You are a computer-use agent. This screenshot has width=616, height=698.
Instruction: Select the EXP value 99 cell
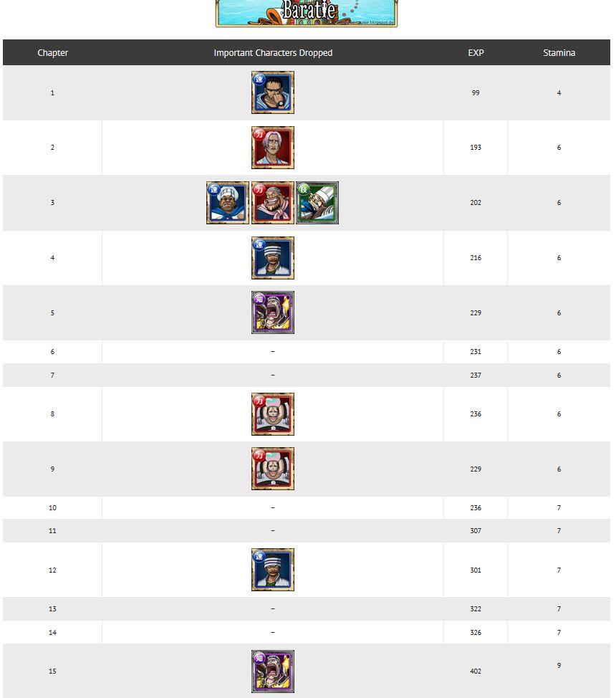tap(476, 93)
